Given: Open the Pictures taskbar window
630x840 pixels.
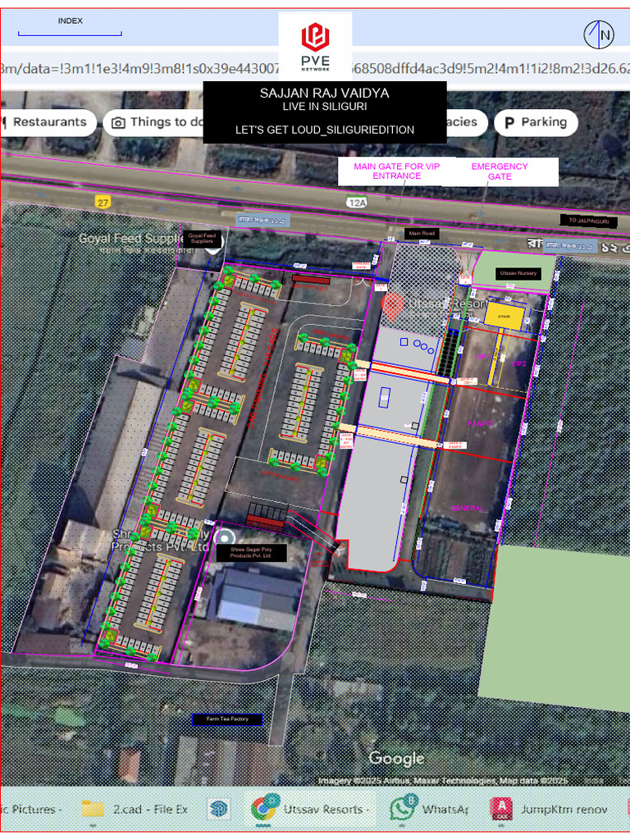Looking at the screenshot, I should [31, 809].
